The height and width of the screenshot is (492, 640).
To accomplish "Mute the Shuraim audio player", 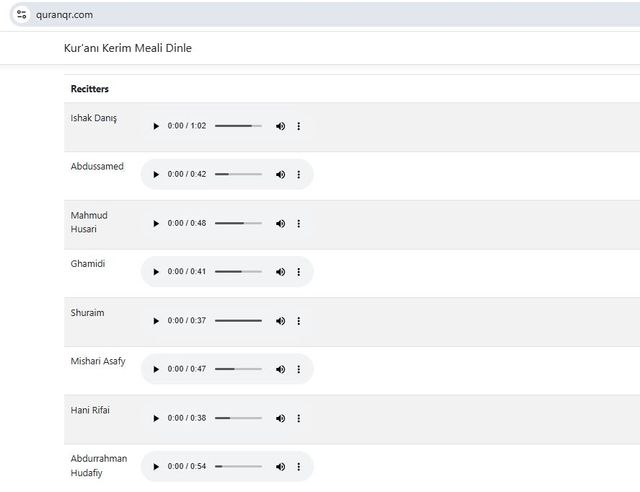I will 280,321.
